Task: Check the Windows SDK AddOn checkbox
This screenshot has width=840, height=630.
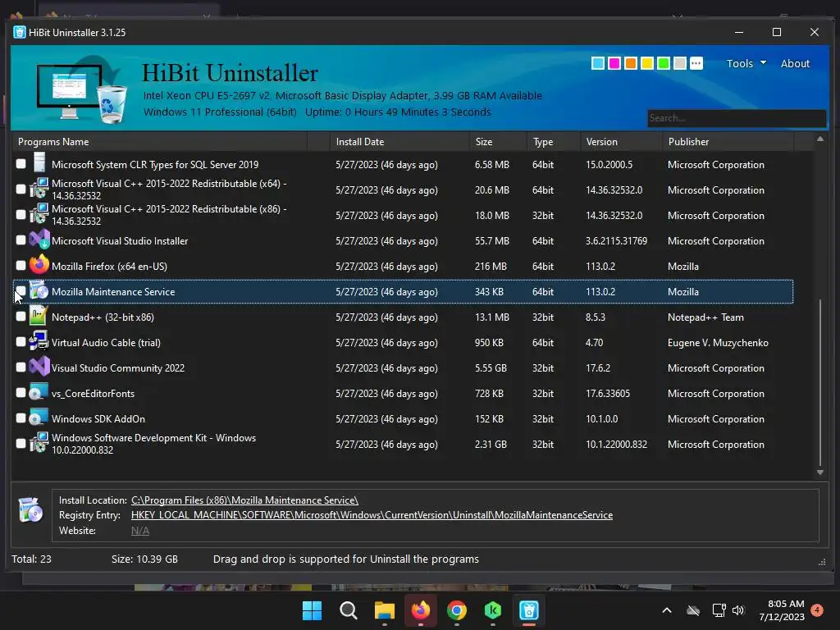Action: 21,418
